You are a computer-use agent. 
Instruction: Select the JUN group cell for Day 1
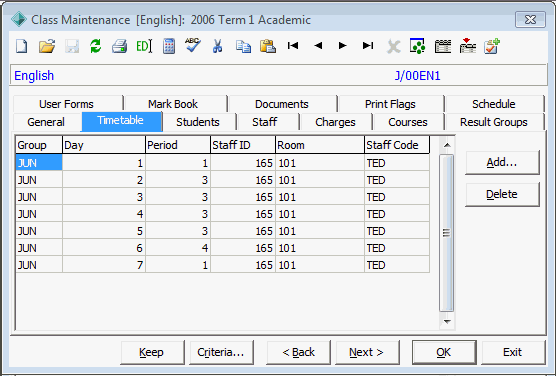(39, 163)
